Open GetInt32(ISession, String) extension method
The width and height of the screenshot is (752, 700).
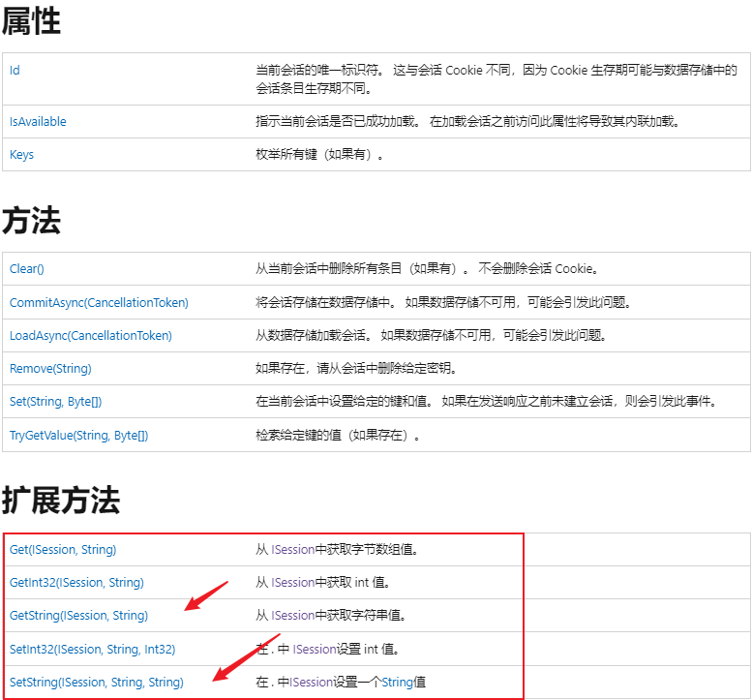click(76, 583)
